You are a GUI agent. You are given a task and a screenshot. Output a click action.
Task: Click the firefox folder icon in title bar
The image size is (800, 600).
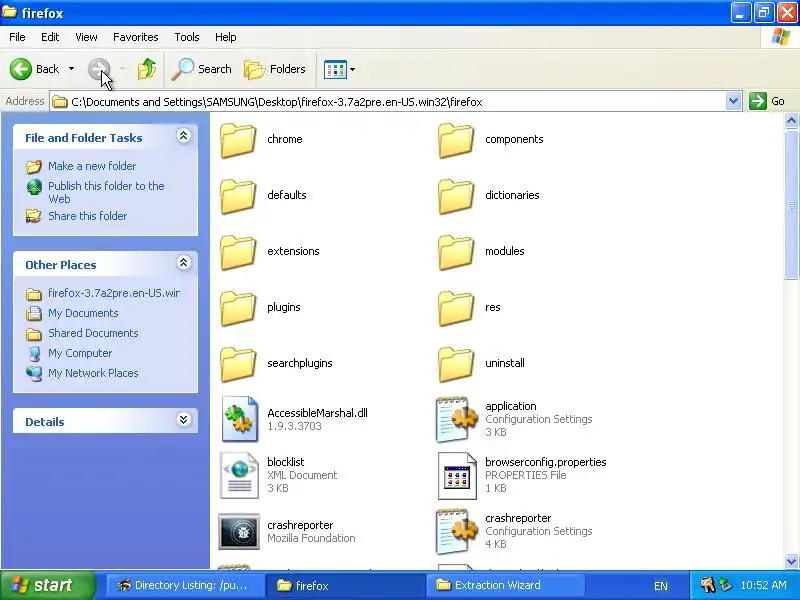tap(9, 11)
